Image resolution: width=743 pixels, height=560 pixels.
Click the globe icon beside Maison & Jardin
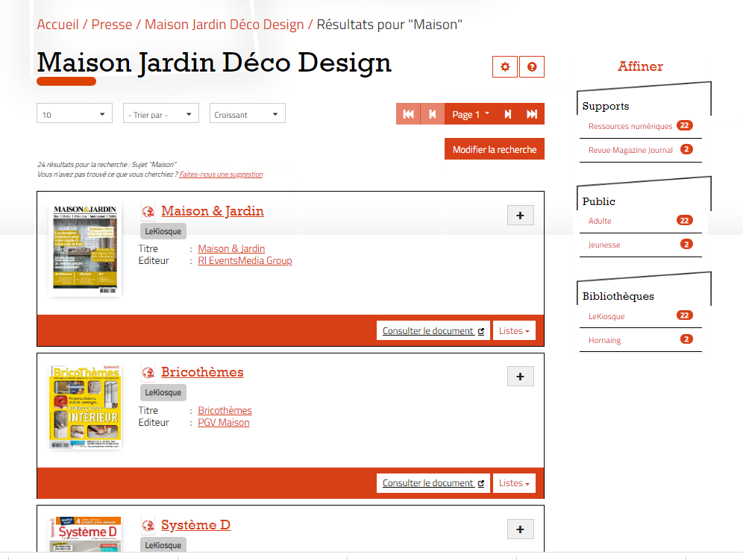[148, 211]
